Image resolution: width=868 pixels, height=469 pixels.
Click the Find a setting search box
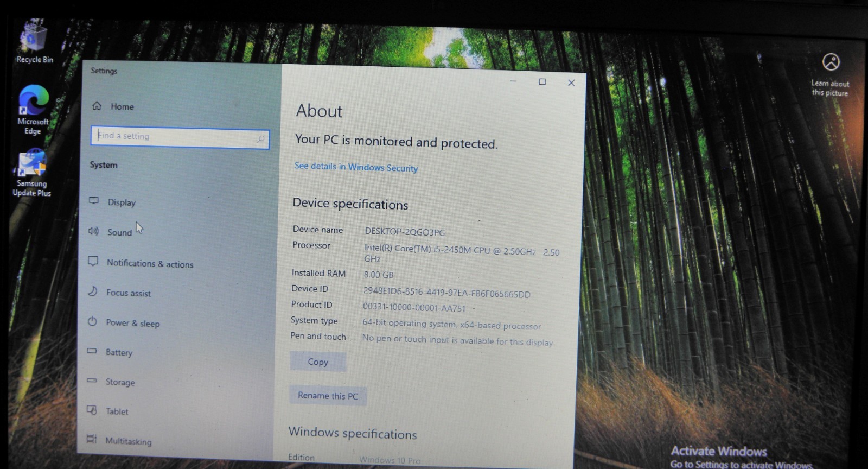point(180,137)
